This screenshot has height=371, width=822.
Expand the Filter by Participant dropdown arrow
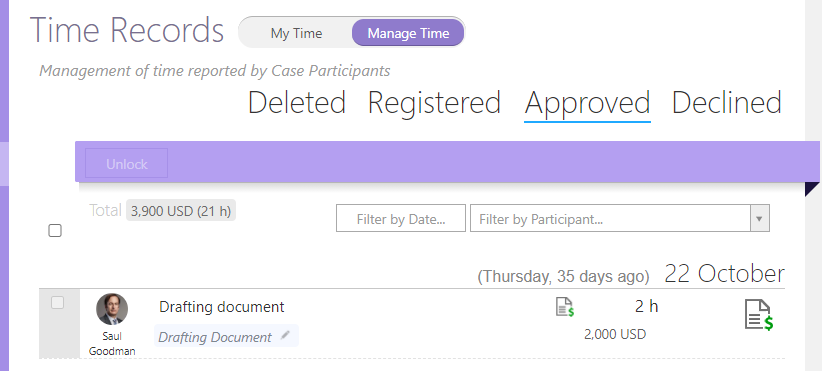(760, 218)
